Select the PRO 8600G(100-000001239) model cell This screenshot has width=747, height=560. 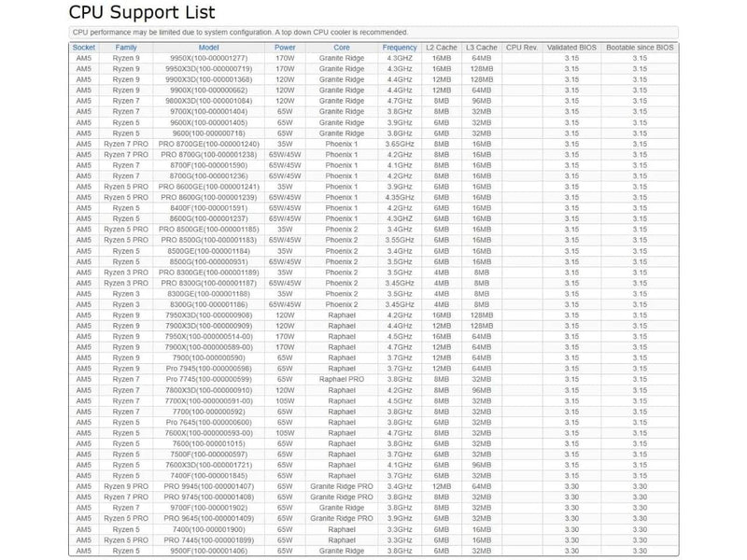[x=208, y=197]
